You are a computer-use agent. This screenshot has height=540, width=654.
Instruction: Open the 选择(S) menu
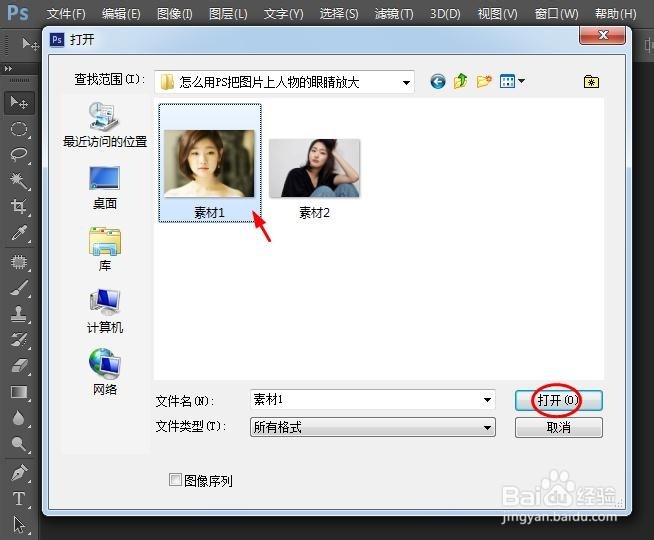point(339,14)
